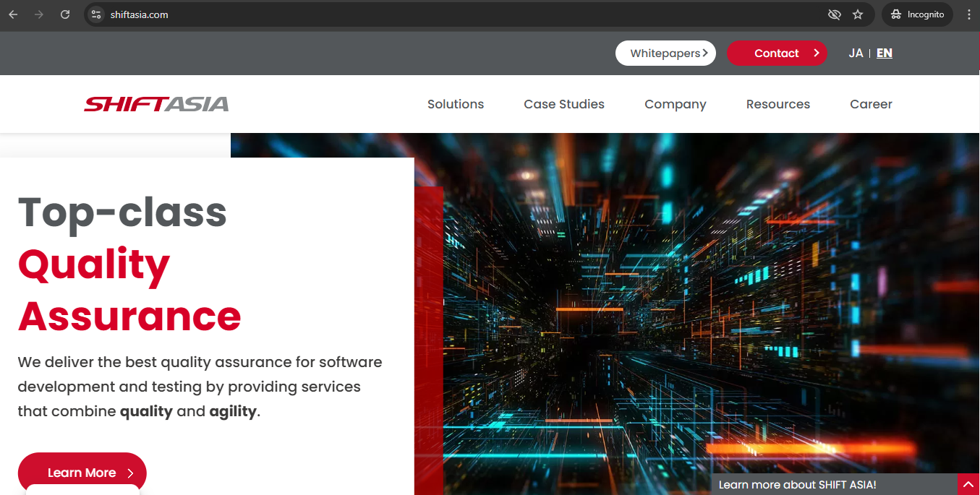Image resolution: width=980 pixels, height=495 pixels.
Task: Click the Quality Assurance red heading
Action: tap(129, 290)
